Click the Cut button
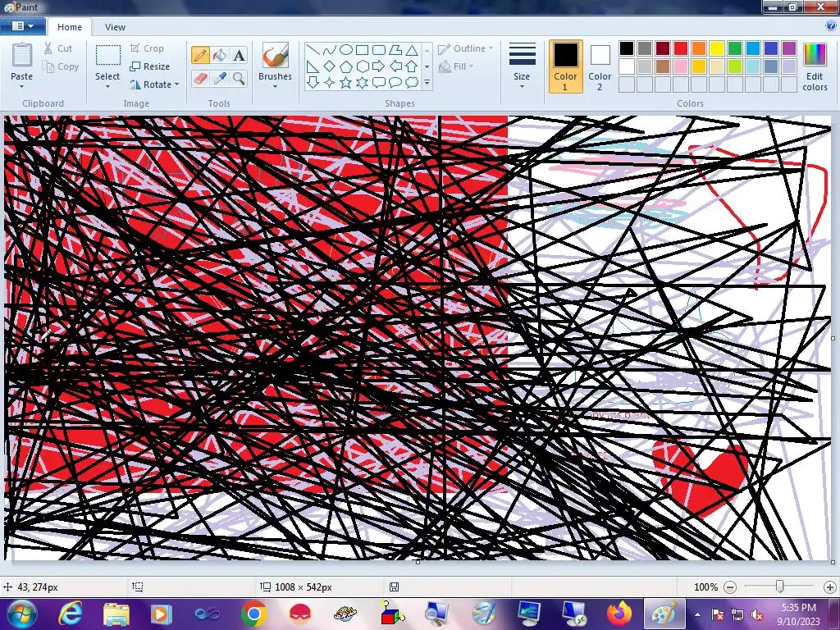 (x=58, y=48)
